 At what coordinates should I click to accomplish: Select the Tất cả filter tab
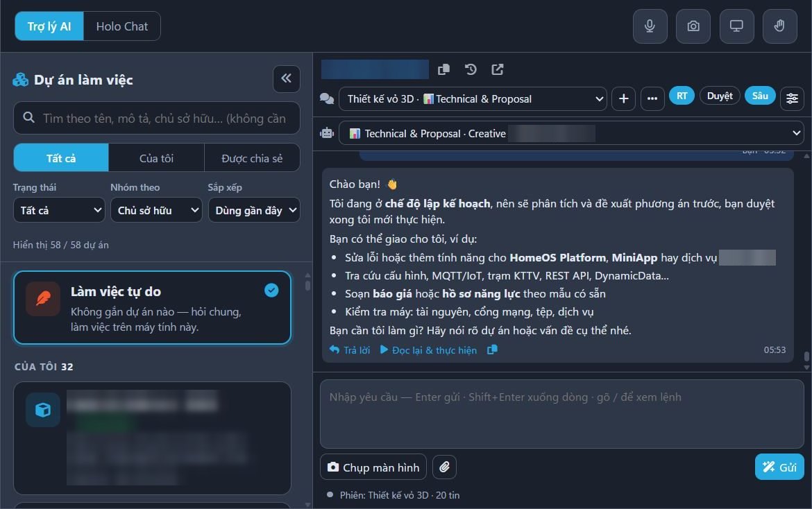click(61, 158)
